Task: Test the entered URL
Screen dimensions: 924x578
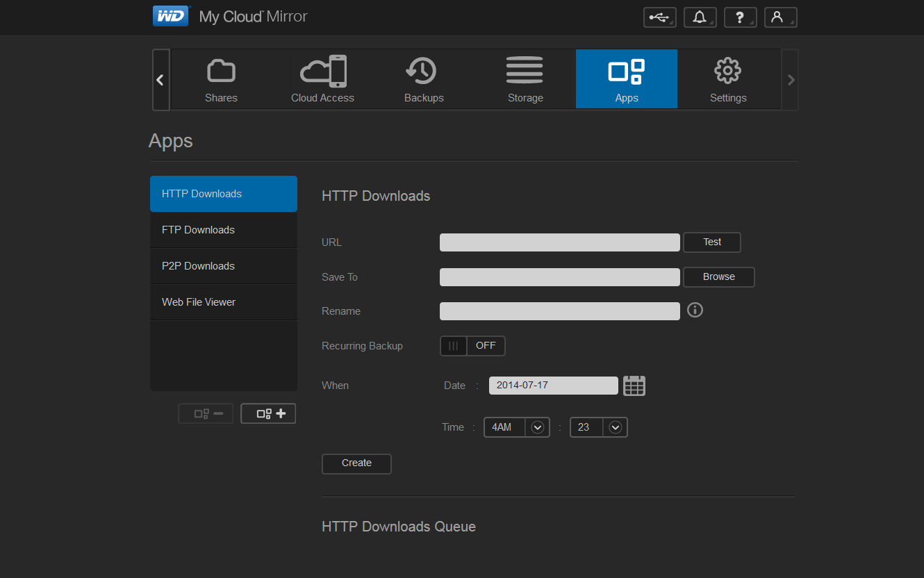Action: (712, 242)
